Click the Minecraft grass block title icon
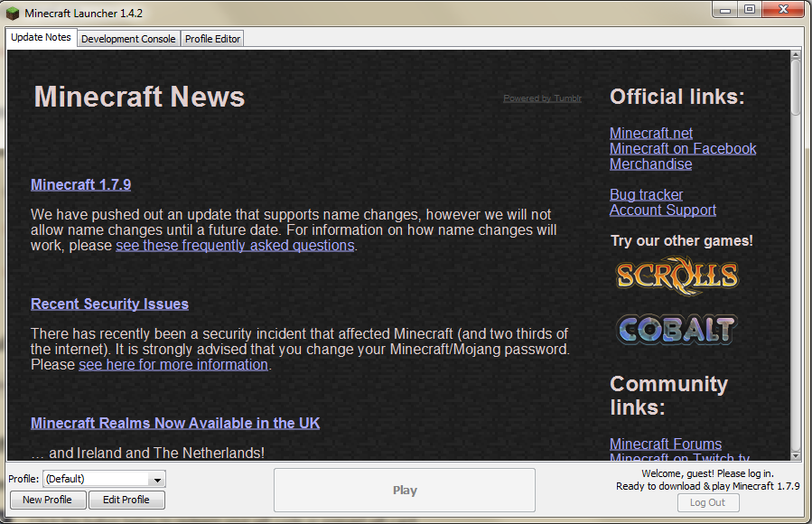This screenshot has height=524, width=812. (13, 13)
